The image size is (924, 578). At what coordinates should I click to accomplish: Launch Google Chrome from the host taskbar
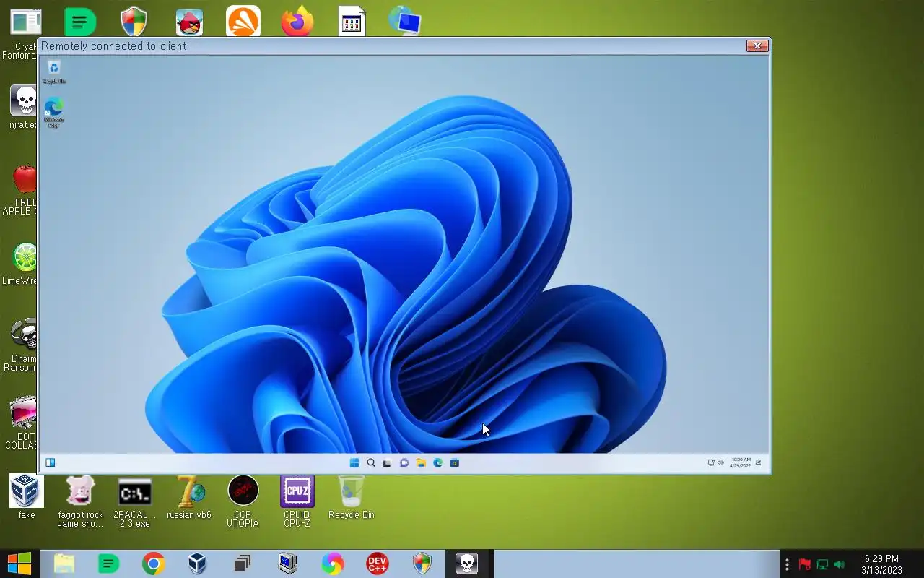[x=153, y=564]
